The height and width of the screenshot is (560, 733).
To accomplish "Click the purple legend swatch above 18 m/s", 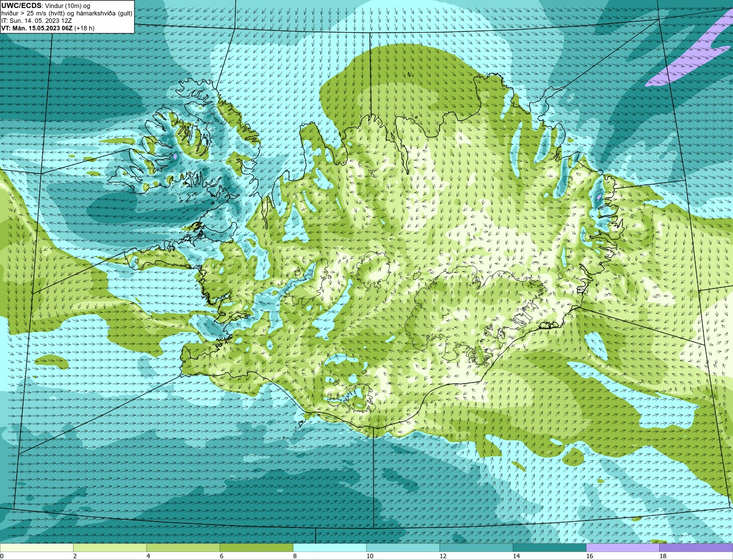I will pos(696,548).
